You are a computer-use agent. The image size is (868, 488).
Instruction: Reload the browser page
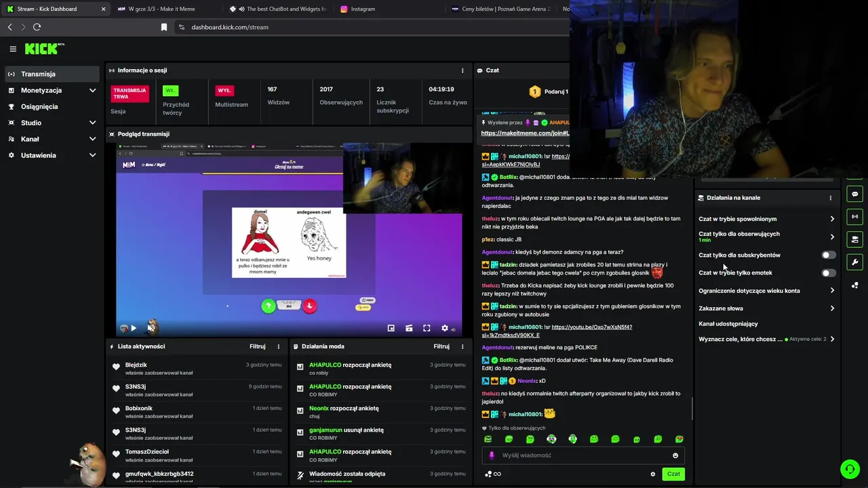[x=37, y=27]
